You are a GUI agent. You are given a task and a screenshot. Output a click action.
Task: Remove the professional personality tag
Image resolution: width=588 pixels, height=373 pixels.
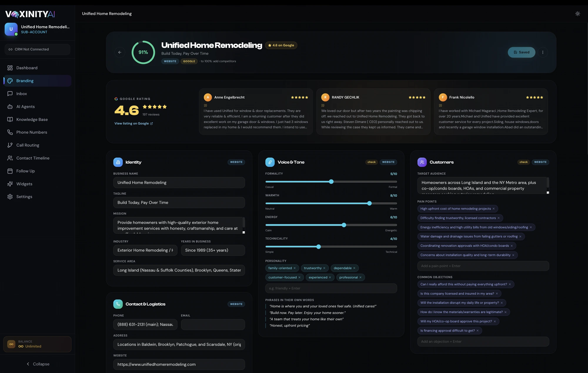[x=360, y=278]
